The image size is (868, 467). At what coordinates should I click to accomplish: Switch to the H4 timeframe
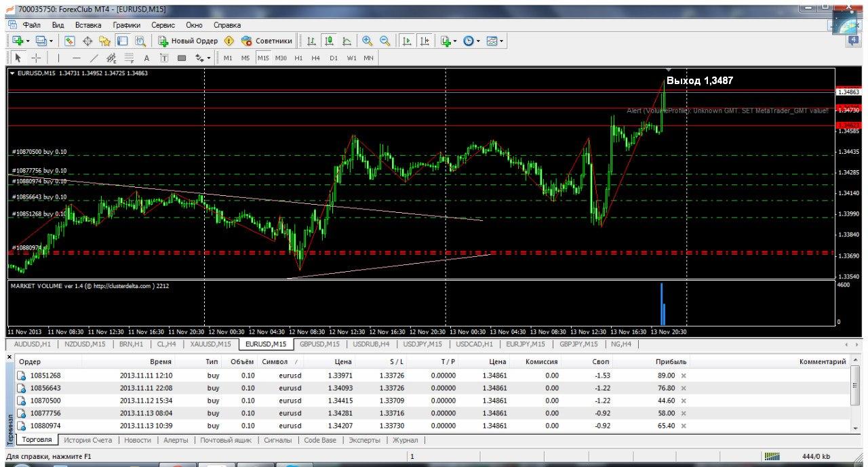pyautogui.click(x=315, y=58)
